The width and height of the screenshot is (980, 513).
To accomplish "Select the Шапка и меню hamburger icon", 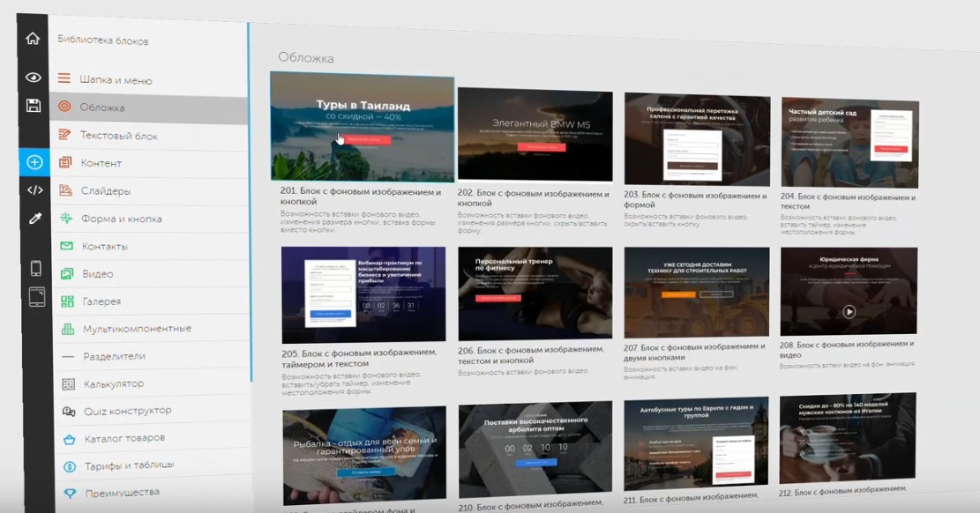I will (64, 78).
